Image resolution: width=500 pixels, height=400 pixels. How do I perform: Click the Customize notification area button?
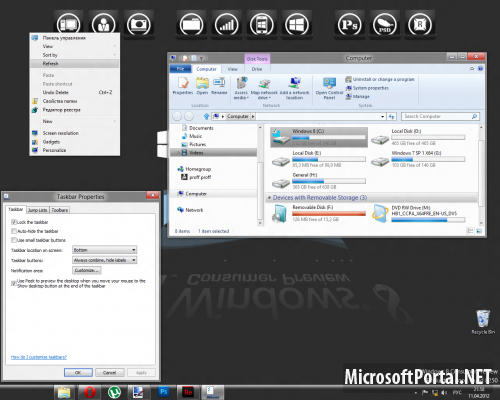point(87,270)
